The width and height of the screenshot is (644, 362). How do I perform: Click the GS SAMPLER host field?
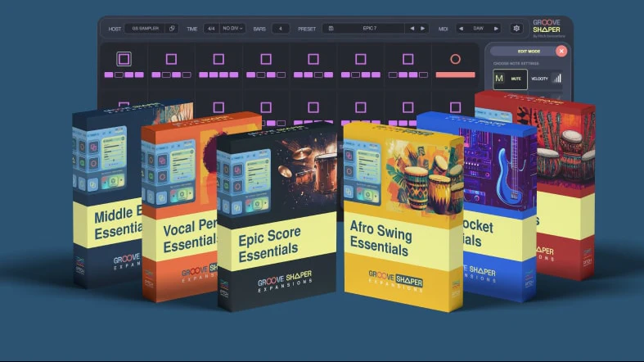click(x=145, y=29)
